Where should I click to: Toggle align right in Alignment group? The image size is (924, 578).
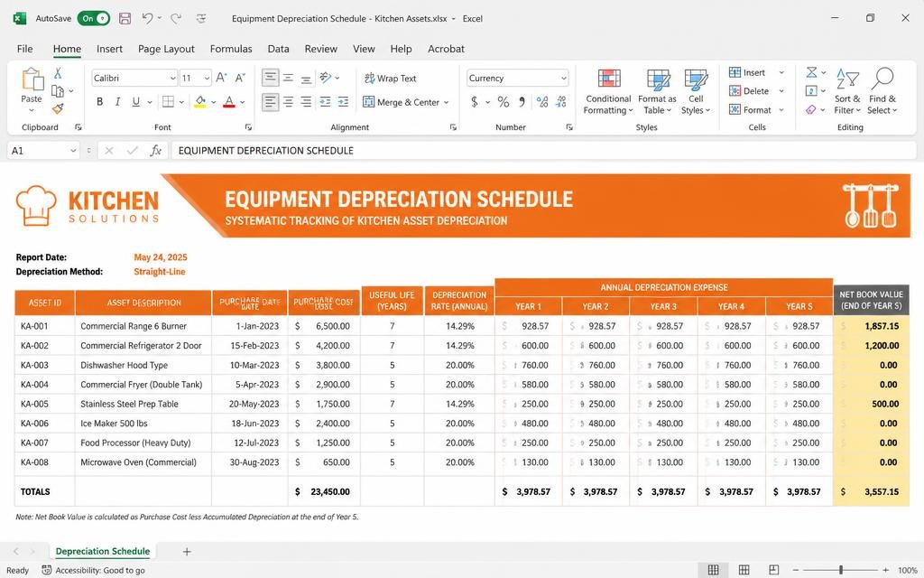[307, 102]
